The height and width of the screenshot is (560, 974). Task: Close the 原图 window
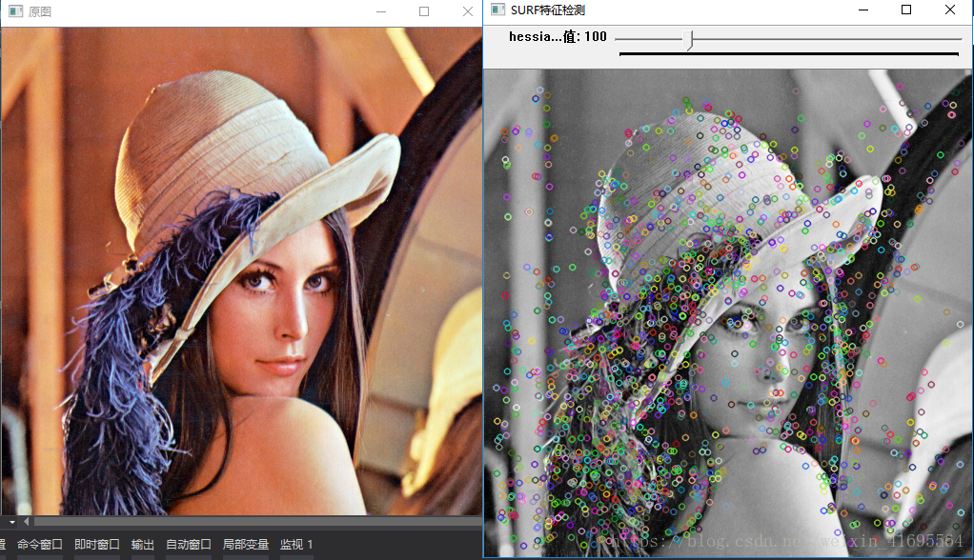tap(468, 11)
